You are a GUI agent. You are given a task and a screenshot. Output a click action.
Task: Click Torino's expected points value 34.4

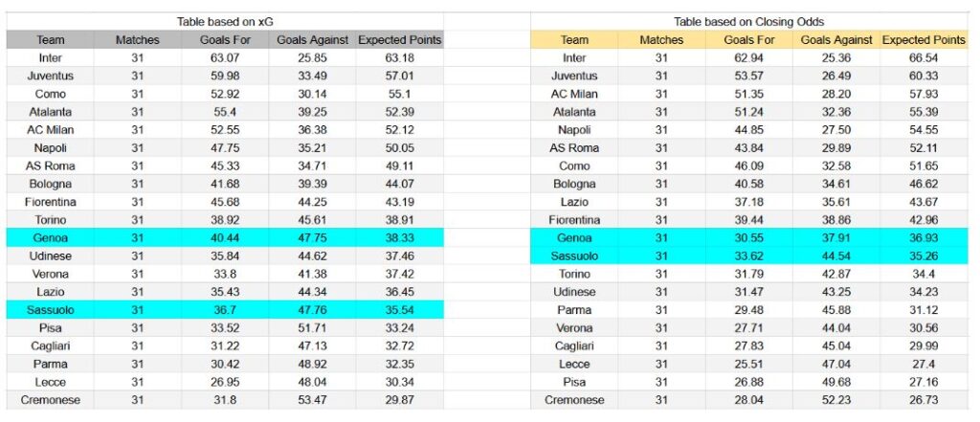tap(924, 274)
